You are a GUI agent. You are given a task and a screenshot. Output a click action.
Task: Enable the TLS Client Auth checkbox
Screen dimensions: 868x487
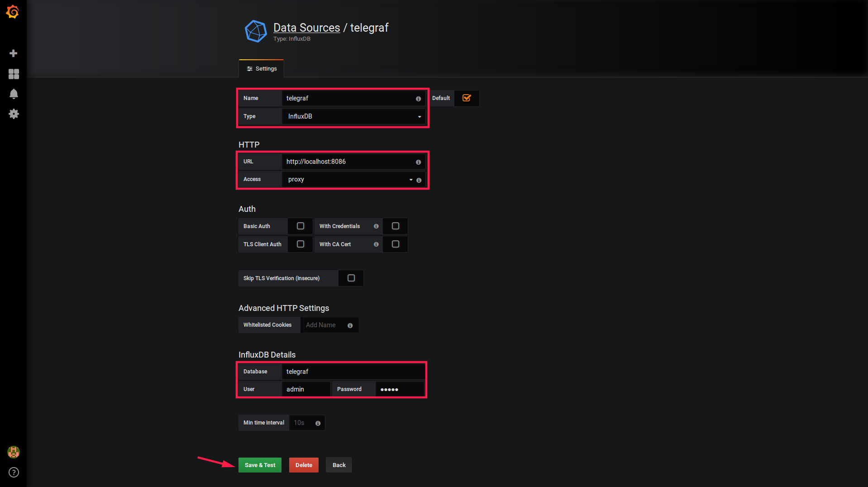coord(300,244)
